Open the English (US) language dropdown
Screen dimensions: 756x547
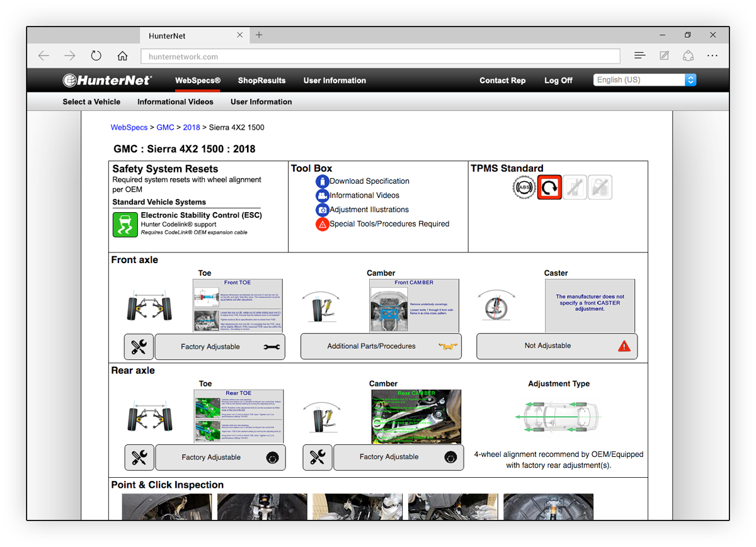pos(644,80)
